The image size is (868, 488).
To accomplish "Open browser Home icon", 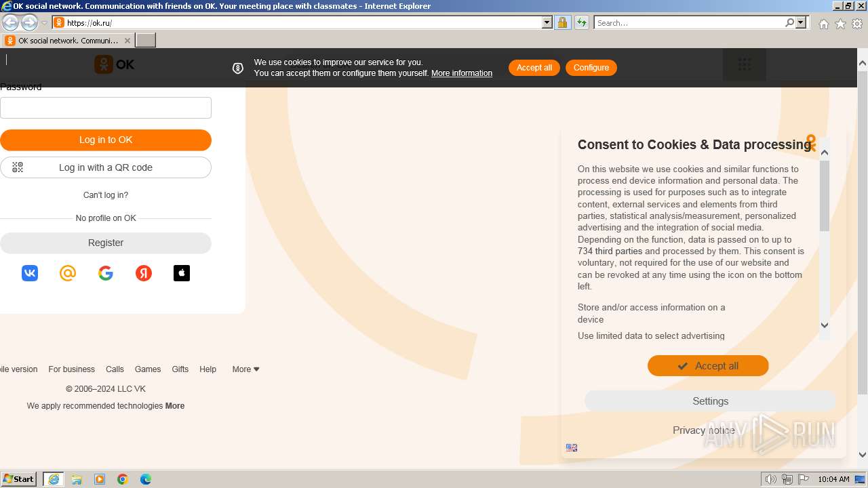I will (823, 24).
